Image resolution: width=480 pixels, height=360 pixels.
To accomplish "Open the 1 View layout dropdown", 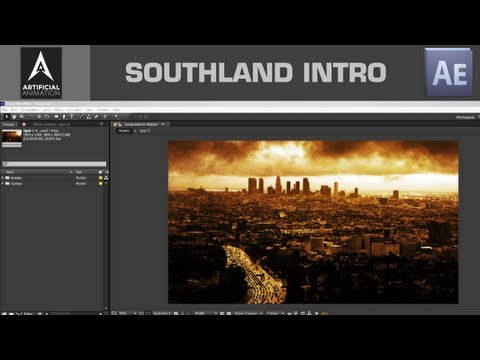I will click(275, 313).
